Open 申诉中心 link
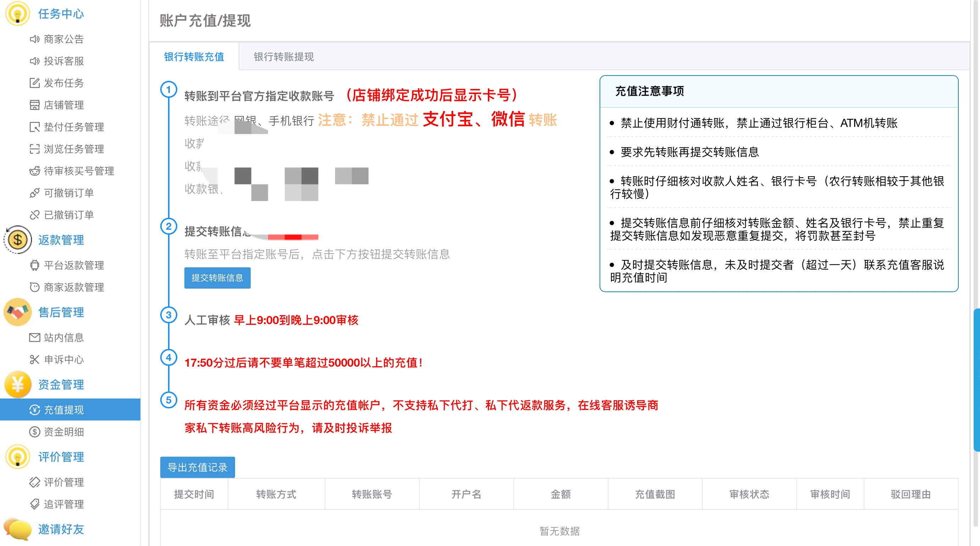 pyautogui.click(x=64, y=360)
